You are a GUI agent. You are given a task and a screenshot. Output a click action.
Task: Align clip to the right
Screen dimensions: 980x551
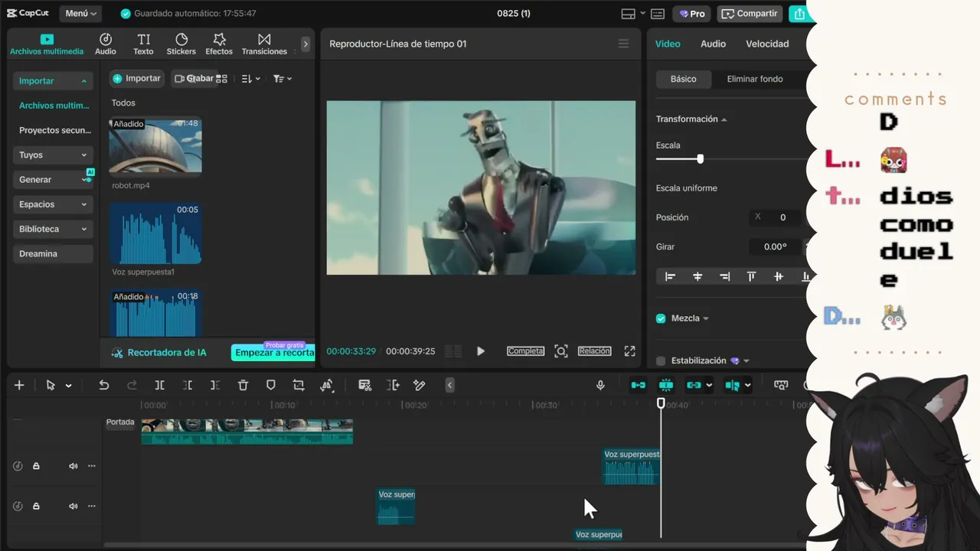(724, 277)
